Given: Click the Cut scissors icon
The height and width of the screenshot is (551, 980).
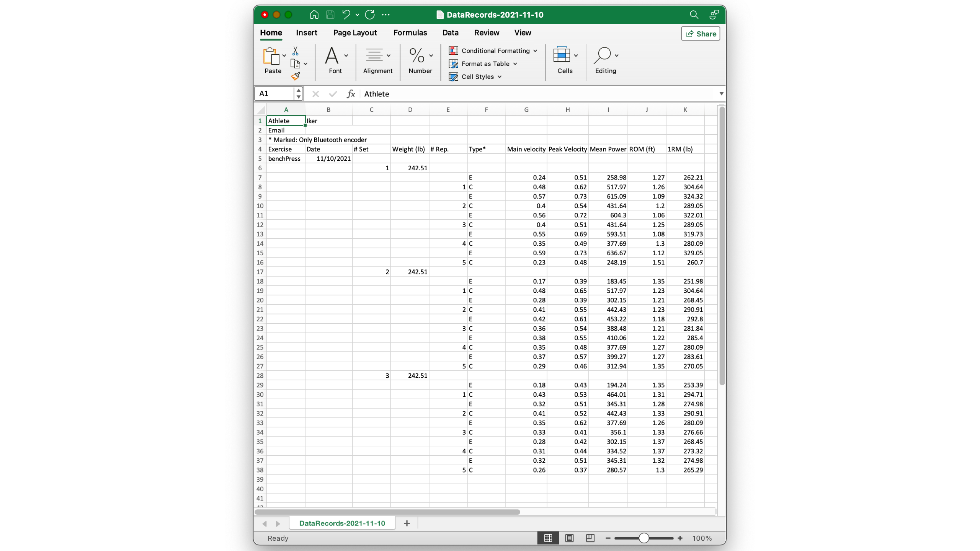Looking at the screenshot, I should click(x=295, y=51).
